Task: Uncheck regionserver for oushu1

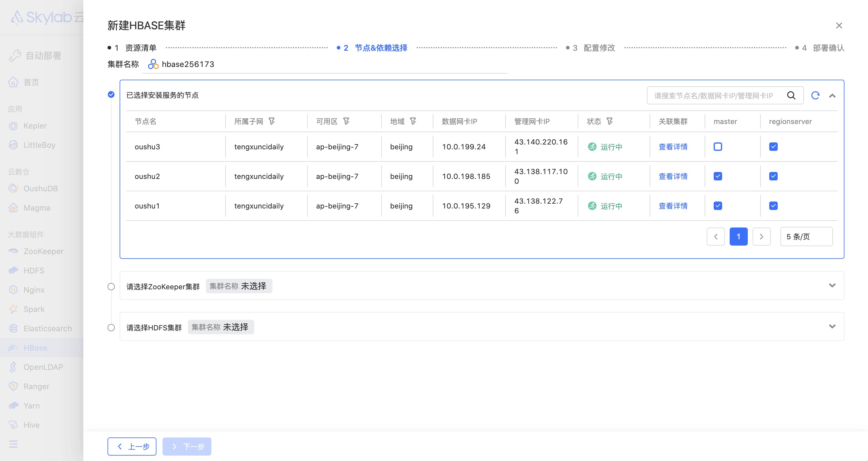Action: point(773,206)
